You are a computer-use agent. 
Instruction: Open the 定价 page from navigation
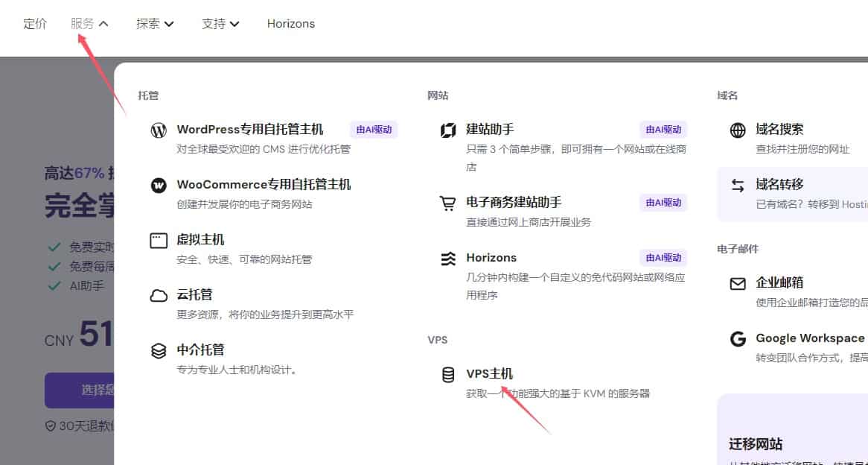pyautogui.click(x=35, y=24)
